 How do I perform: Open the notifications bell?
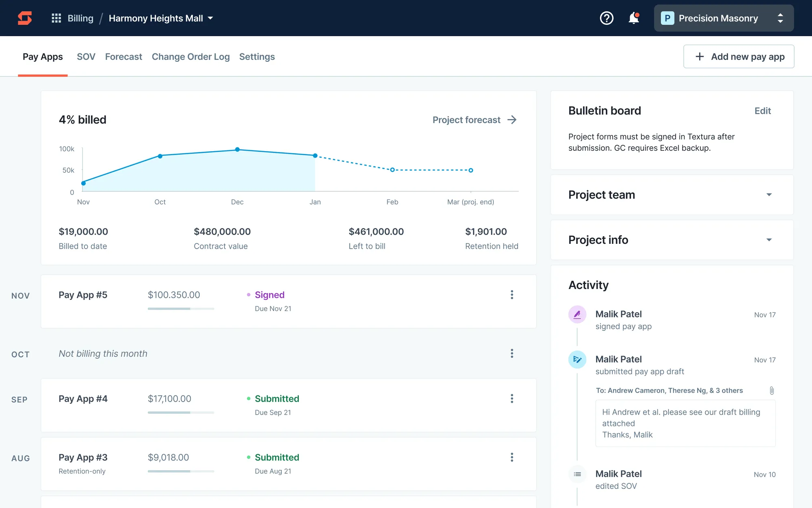(633, 18)
